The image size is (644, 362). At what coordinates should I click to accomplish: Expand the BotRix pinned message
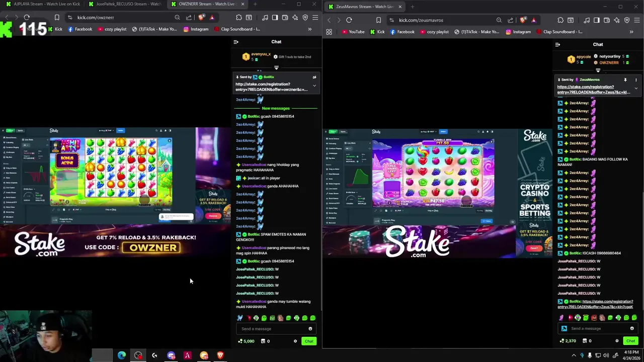coord(314,85)
